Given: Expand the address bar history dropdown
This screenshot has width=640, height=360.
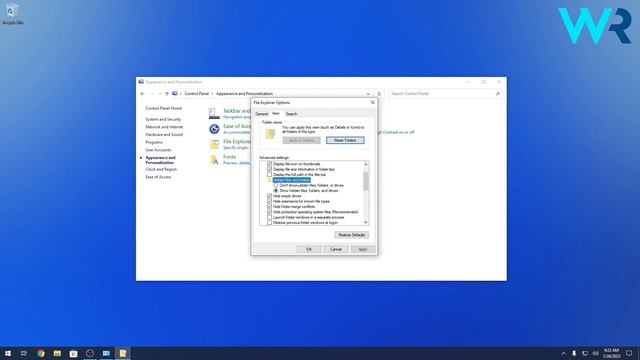Looking at the screenshot, I should 368,94.
